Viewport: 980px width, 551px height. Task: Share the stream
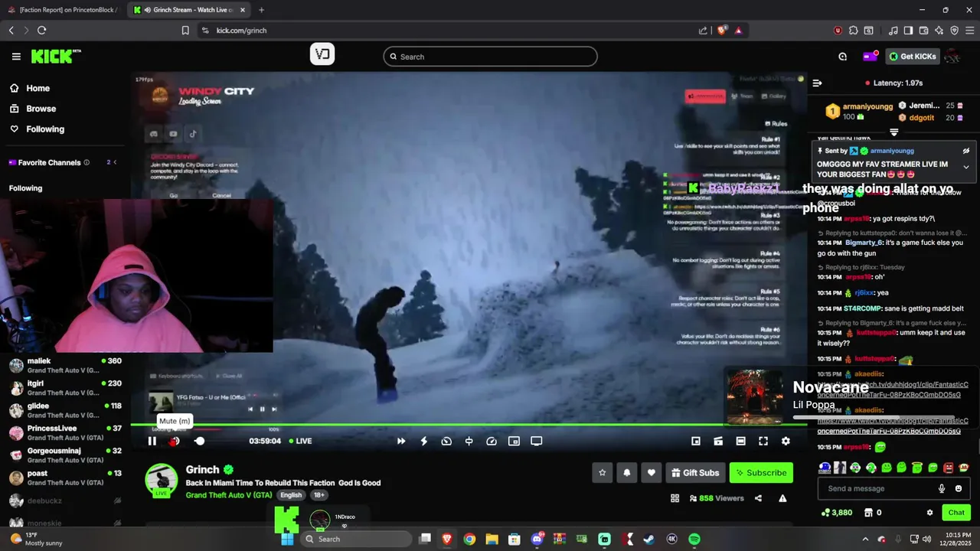(758, 498)
